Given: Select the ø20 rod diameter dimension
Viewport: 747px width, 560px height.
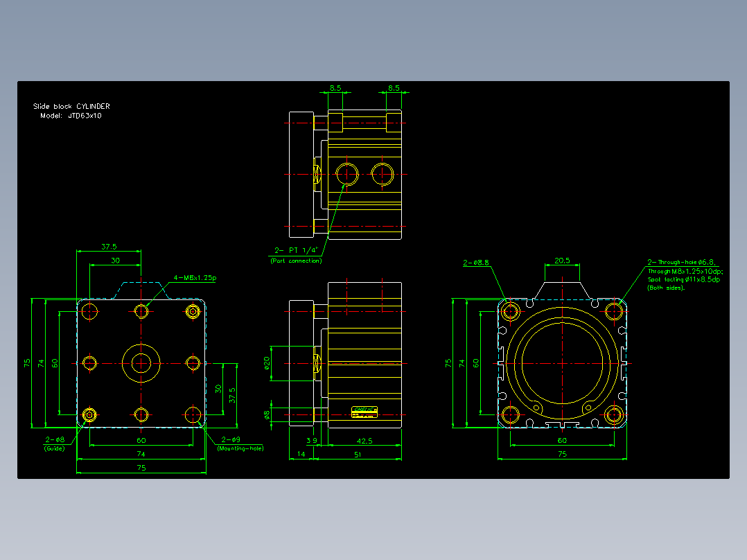Looking at the screenshot, I should (x=267, y=363).
